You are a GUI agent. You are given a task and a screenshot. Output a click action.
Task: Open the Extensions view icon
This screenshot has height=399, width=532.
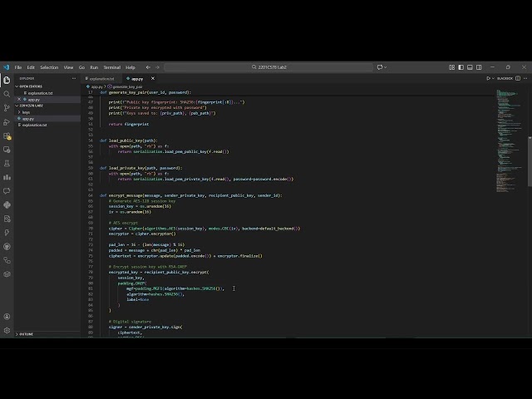(7, 135)
